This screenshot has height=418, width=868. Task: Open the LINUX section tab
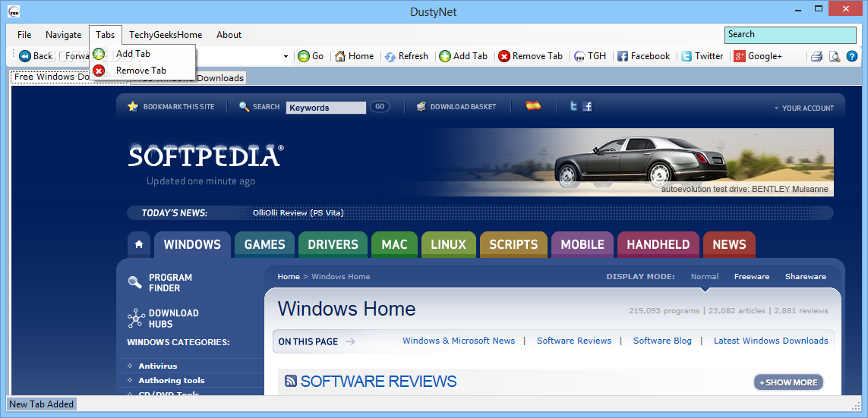[448, 244]
